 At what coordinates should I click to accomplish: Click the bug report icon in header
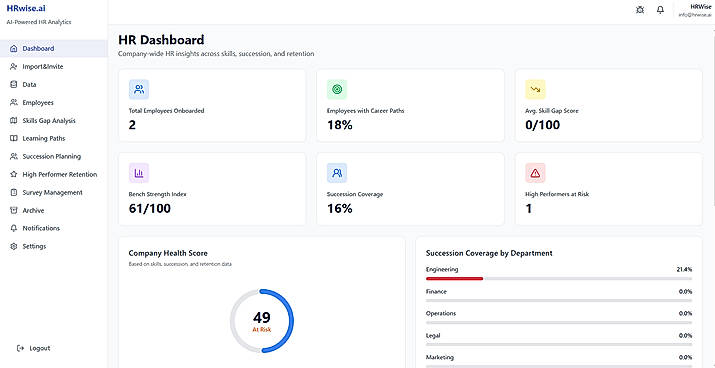point(640,10)
